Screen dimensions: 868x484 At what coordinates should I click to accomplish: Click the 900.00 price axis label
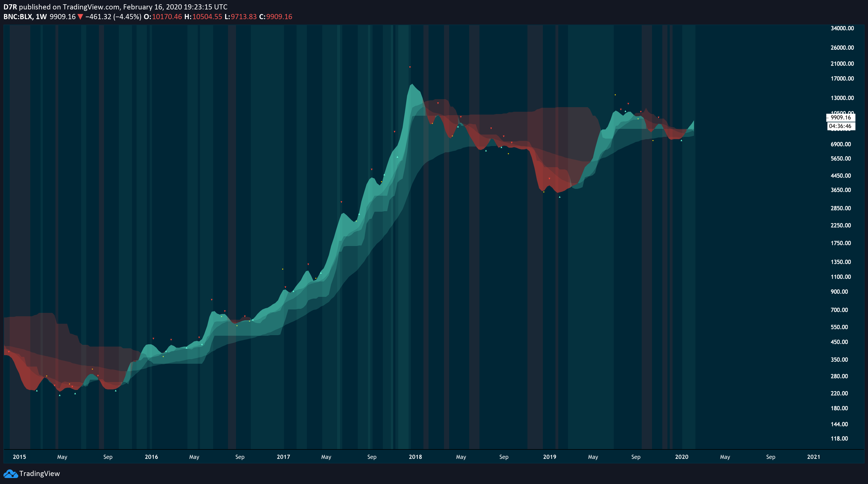tap(839, 292)
